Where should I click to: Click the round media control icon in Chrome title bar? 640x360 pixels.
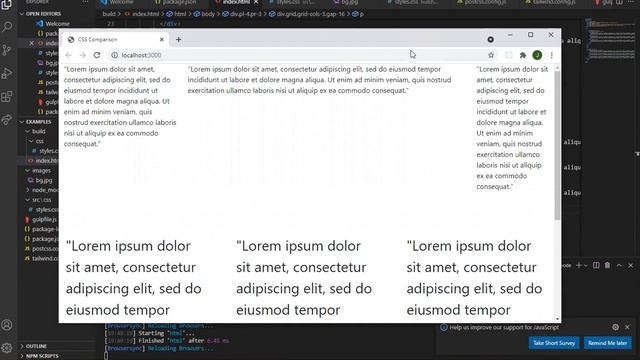491,40
